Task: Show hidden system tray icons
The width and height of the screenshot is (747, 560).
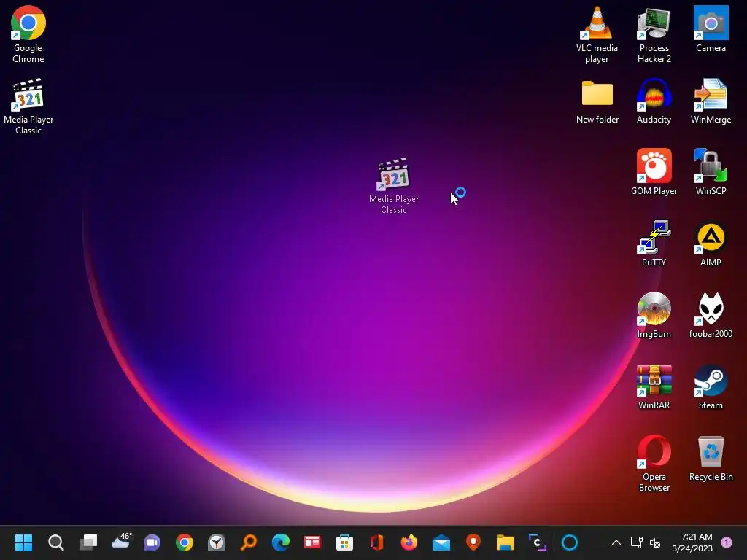Action: point(616,542)
